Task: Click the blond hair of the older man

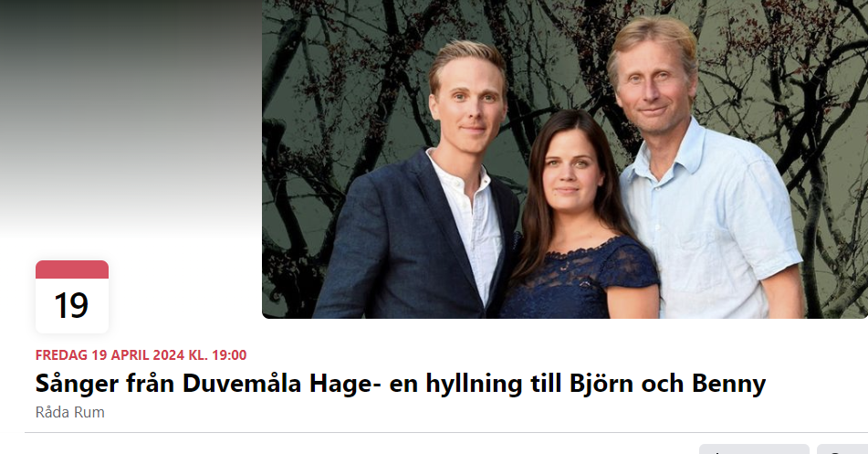Action: coord(654,38)
